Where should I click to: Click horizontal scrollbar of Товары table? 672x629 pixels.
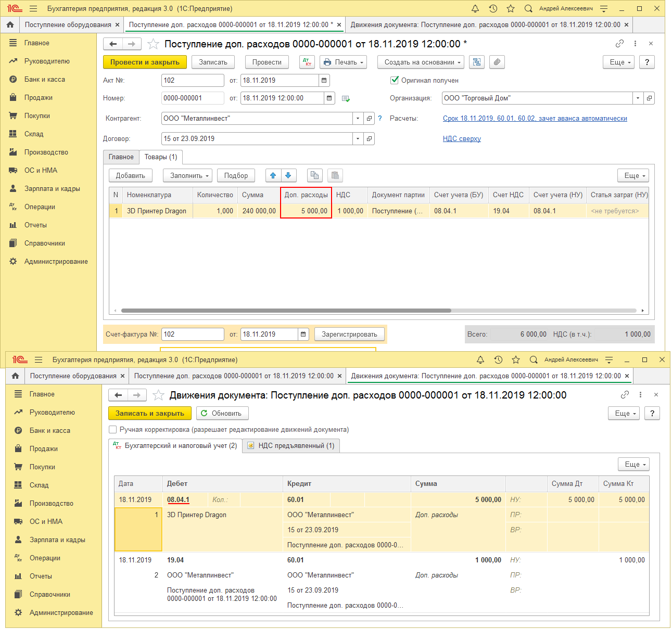click(286, 311)
